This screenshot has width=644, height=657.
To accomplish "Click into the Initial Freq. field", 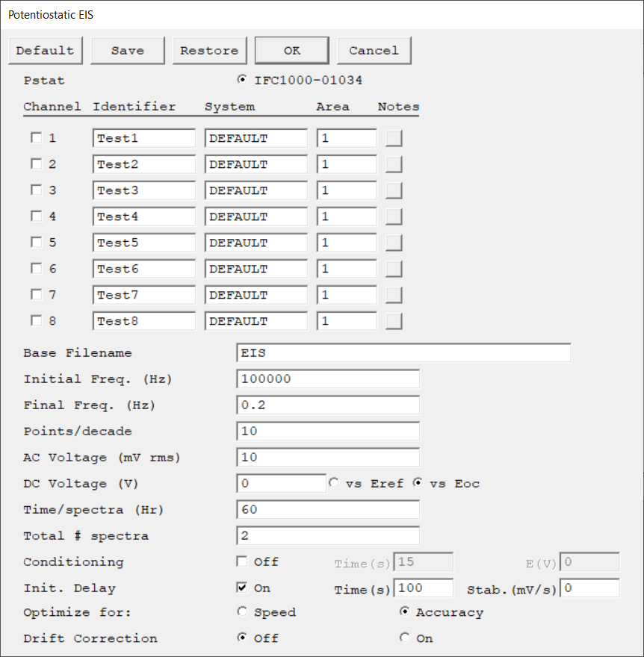I will (328, 379).
